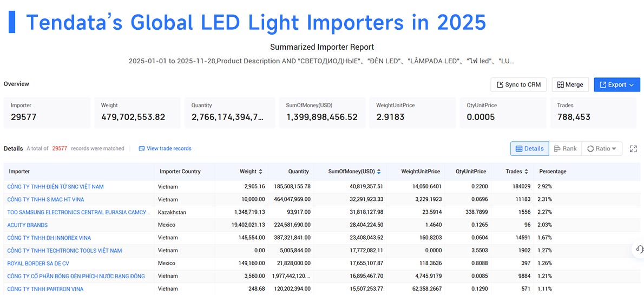This screenshot has width=644, height=295.
Task: Click the Sync to CRM button
Action: (518, 84)
